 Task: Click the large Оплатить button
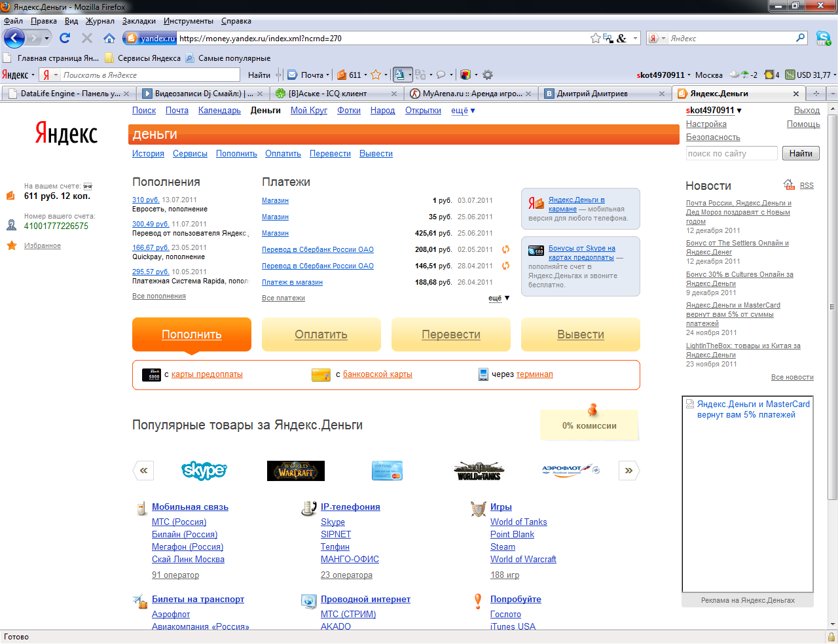(x=321, y=334)
